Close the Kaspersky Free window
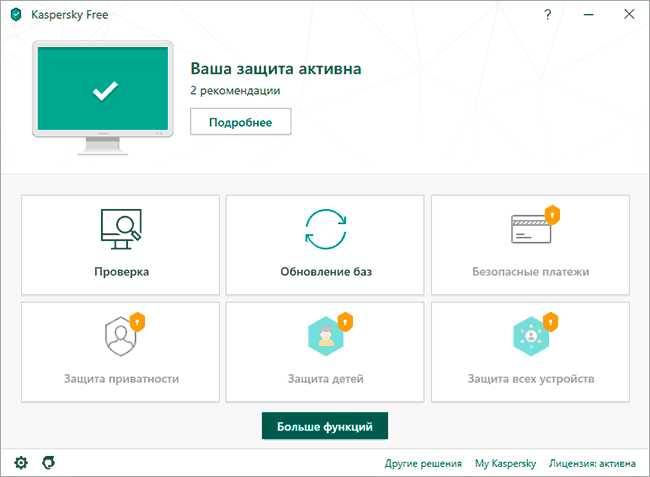This screenshot has width=650, height=477. [x=629, y=15]
